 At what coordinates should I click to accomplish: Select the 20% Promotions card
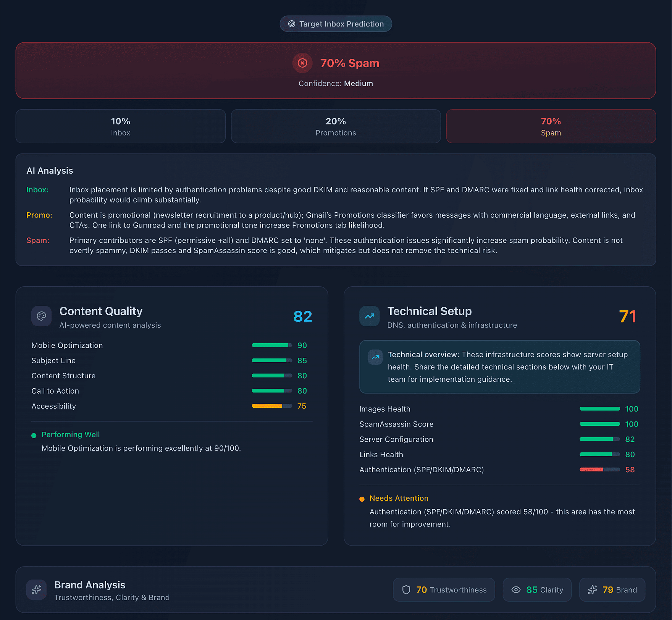point(336,126)
